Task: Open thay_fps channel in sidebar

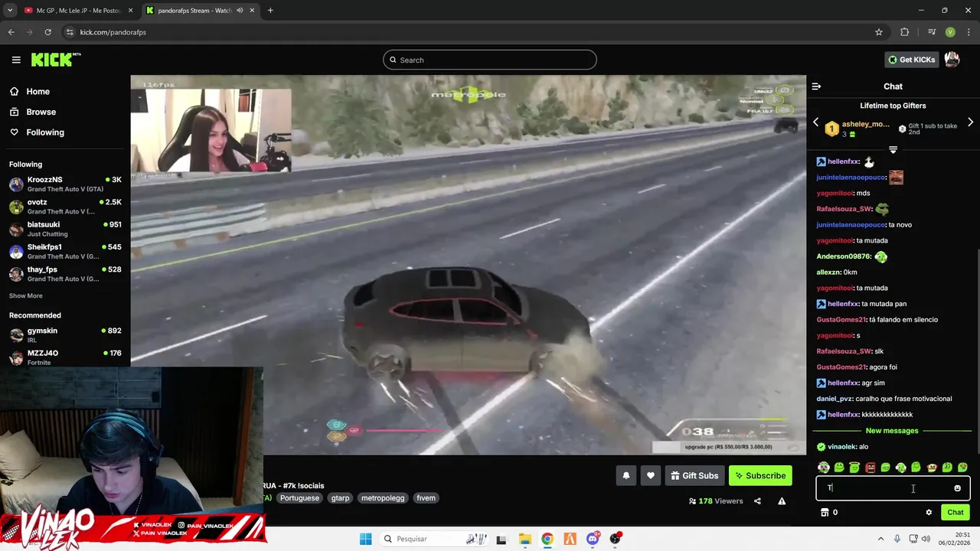Action: pos(65,274)
